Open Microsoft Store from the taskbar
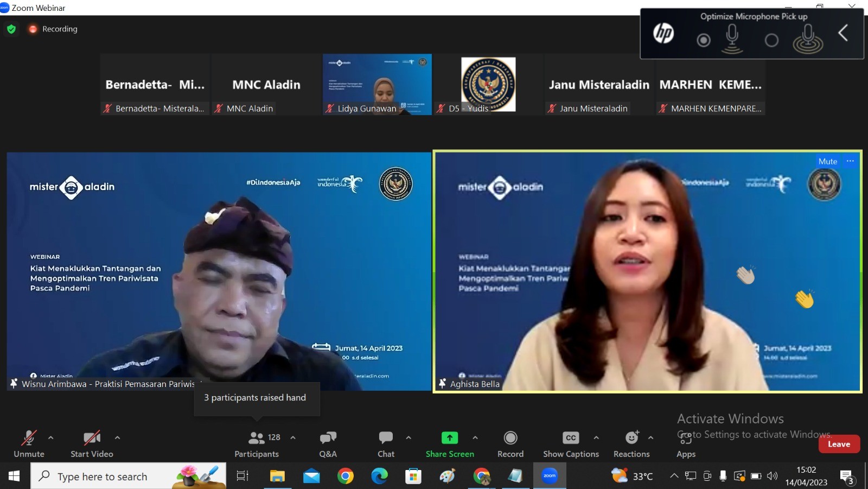 (x=413, y=476)
